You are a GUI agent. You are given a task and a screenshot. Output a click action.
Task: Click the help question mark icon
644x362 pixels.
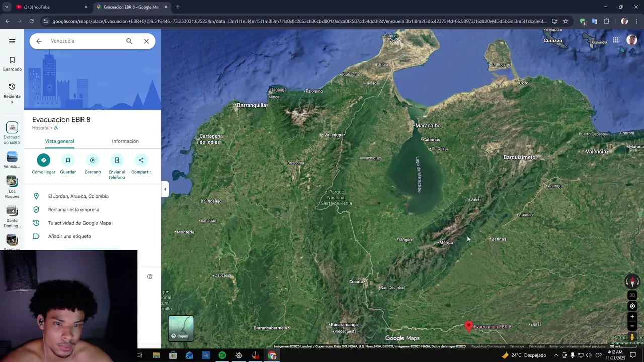tap(150, 276)
